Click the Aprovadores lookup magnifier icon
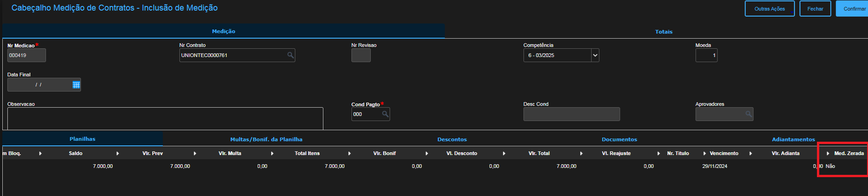 click(x=748, y=114)
